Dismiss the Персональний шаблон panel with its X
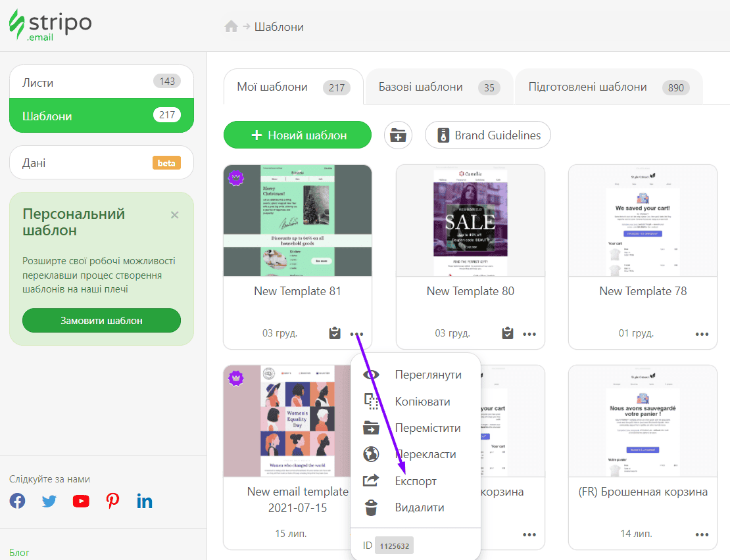This screenshot has width=730, height=560. pyautogui.click(x=174, y=214)
